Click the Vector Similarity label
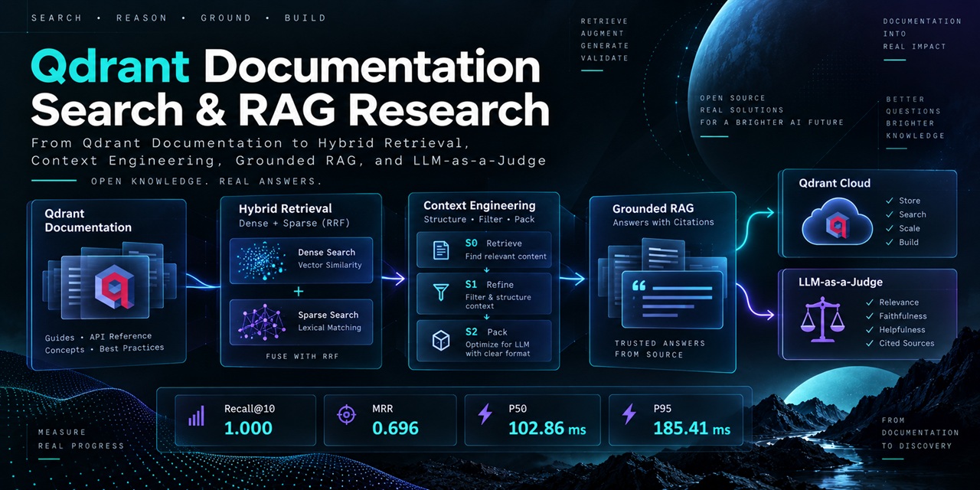This screenshot has width=980, height=490. tap(329, 266)
